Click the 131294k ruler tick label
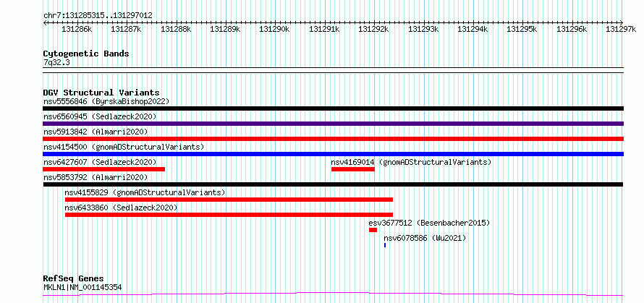The width and height of the screenshot is (644, 303). pos(473,29)
